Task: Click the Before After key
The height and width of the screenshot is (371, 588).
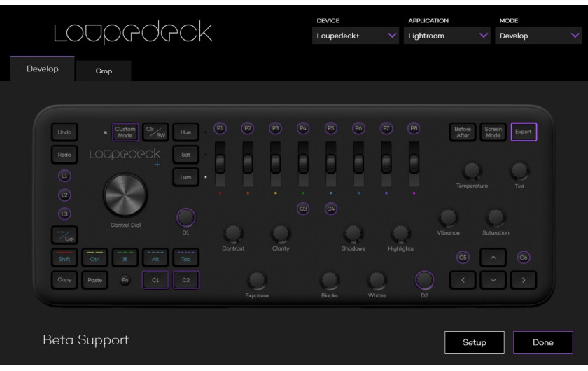Action: [463, 132]
